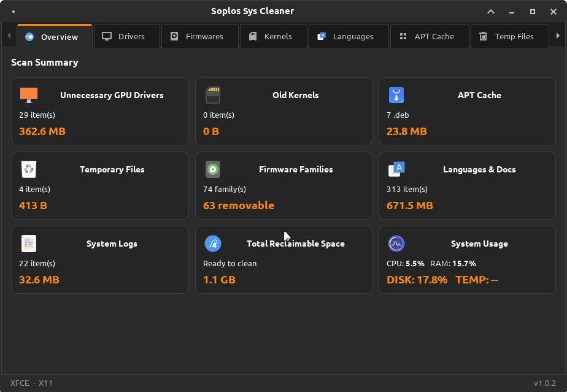Click the 671.5 MB languages size value
The width and height of the screenshot is (567, 392).
410,206
